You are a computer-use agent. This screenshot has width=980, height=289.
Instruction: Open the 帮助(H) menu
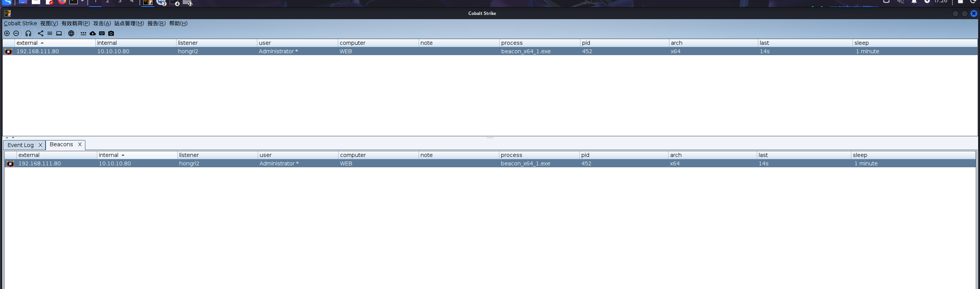point(178,23)
